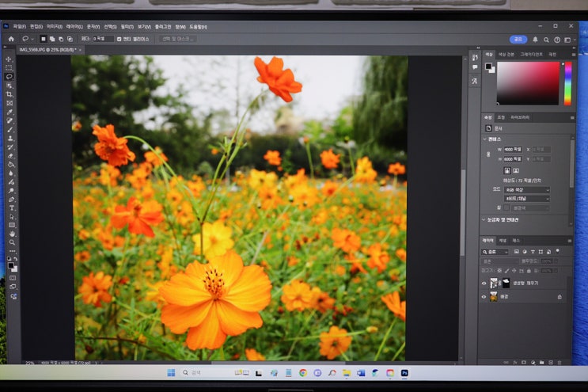
Task: Open the search icon at top right
Action: point(547,39)
